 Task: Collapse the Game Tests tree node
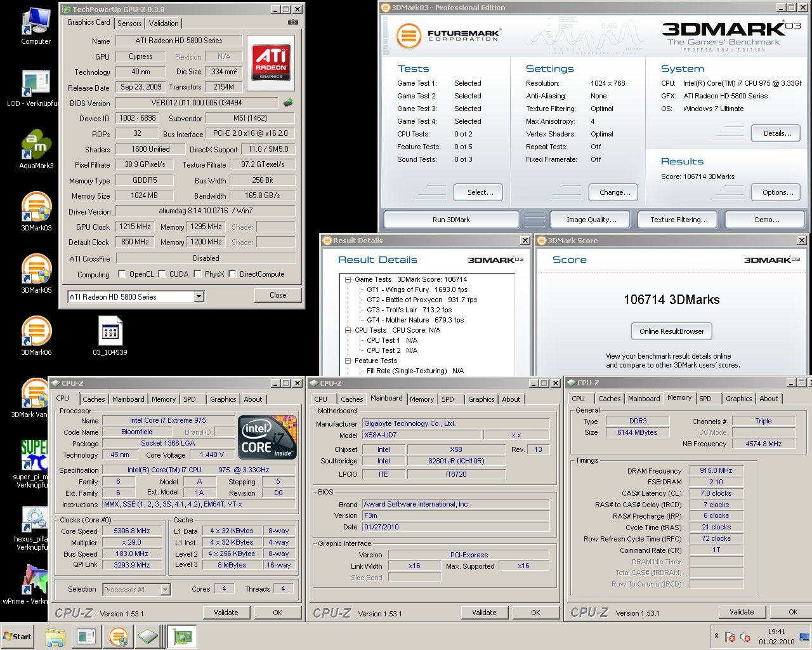348,279
